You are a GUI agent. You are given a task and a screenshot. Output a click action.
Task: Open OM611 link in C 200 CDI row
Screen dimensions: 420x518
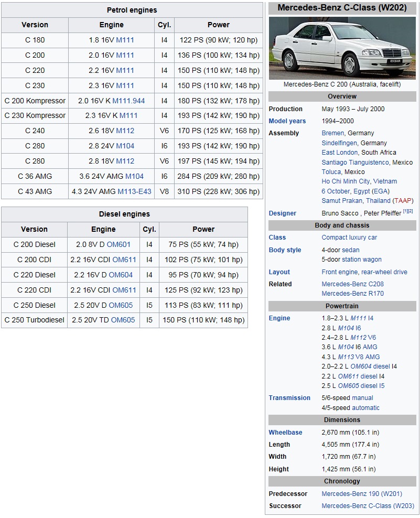[124, 260]
